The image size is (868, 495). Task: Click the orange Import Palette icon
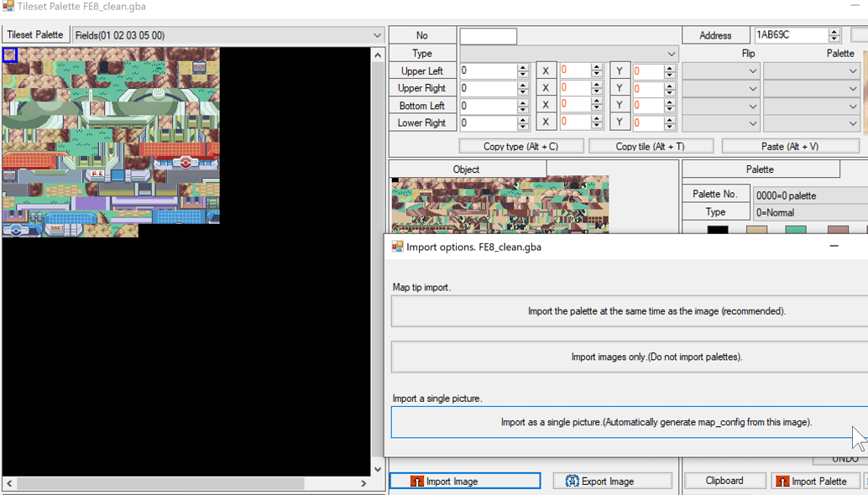(784, 480)
